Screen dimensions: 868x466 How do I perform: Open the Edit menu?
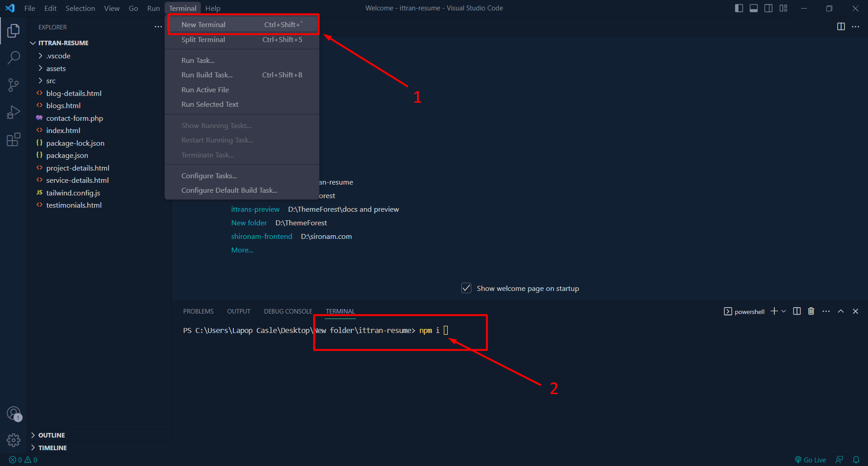click(x=50, y=8)
